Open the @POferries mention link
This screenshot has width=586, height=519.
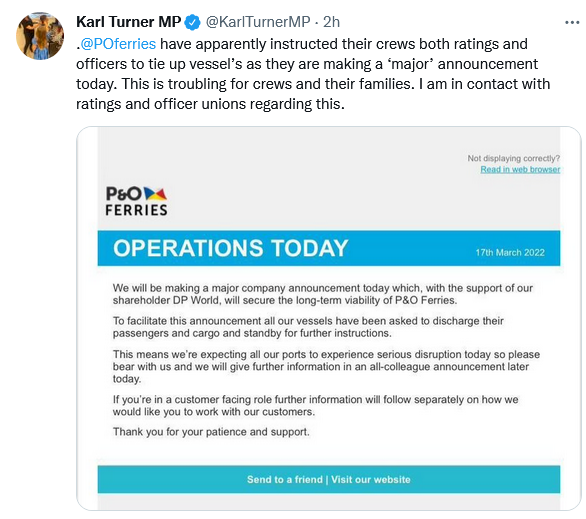click(118, 44)
